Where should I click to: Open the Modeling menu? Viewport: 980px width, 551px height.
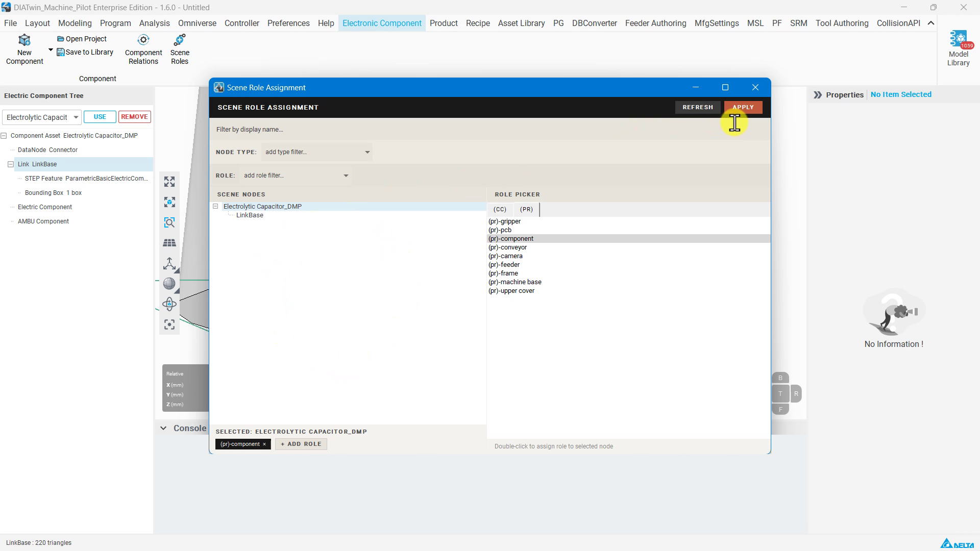[x=75, y=23]
